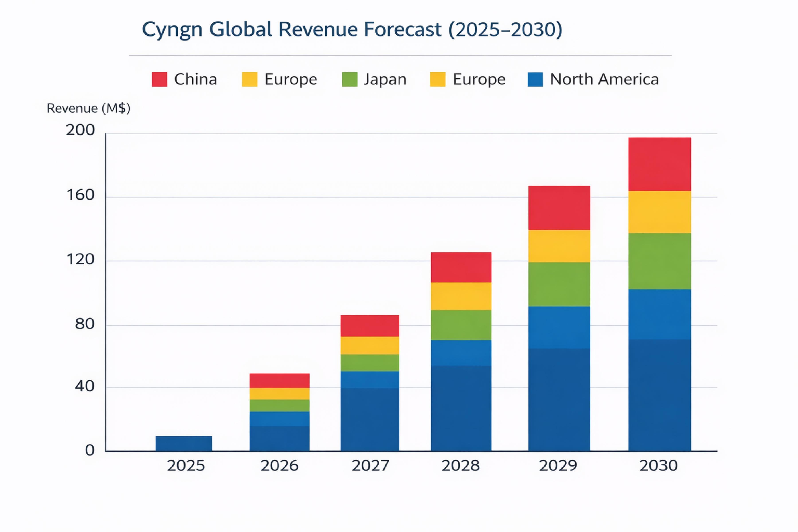Click the yellow segment of the 2030 bar

click(x=660, y=212)
